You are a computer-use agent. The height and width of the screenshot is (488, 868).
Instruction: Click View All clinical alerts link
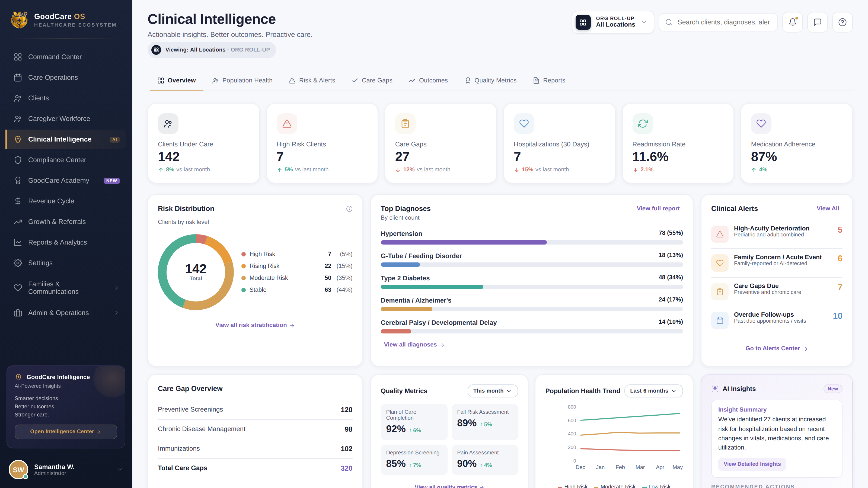pos(828,208)
